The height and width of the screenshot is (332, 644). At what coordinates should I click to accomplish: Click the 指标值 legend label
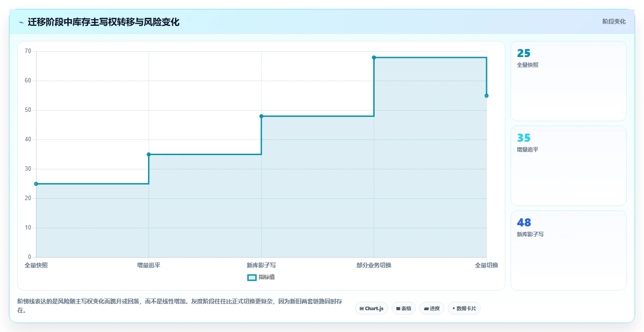coord(266,278)
